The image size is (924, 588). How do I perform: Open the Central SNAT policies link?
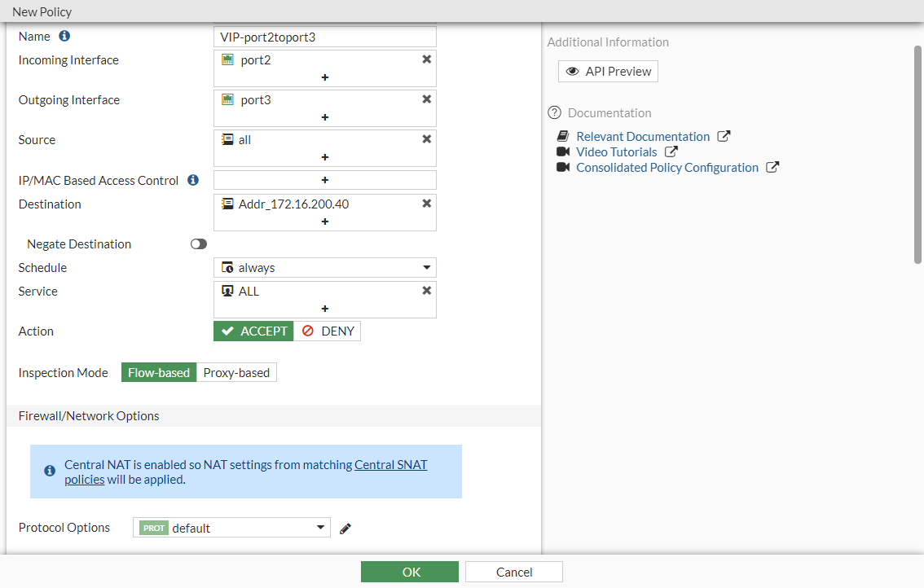(391, 465)
